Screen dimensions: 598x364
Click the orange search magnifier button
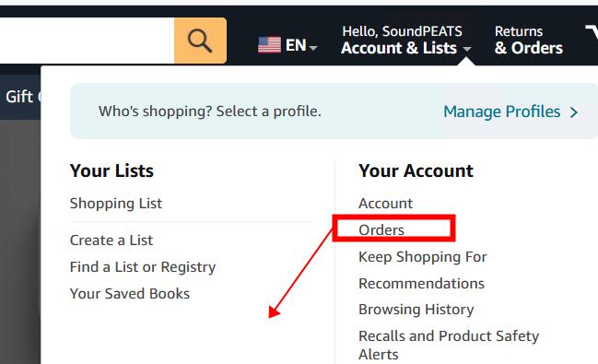200,41
